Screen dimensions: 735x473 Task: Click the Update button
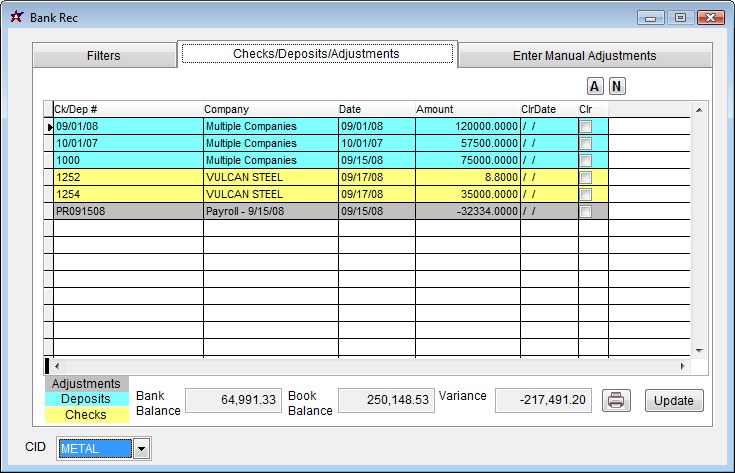674,400
